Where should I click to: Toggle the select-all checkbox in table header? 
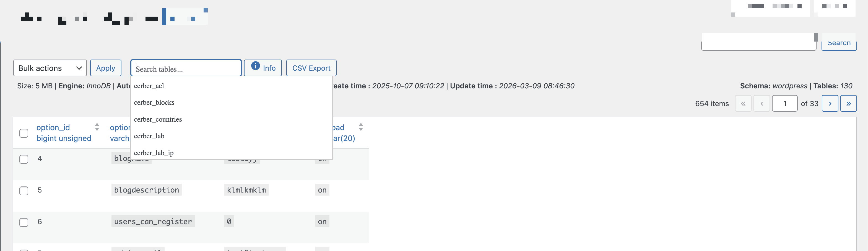tap(24, 134)
